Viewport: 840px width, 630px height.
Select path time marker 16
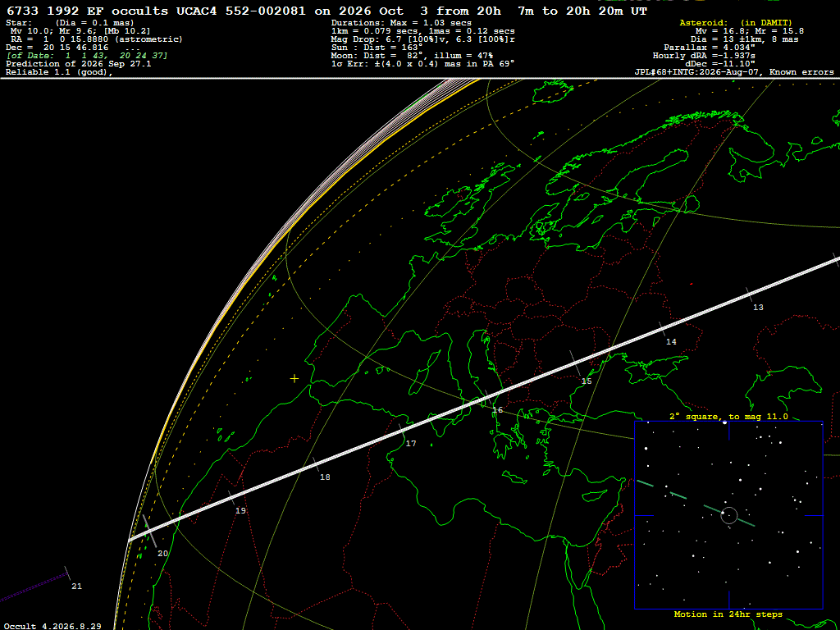498,410
